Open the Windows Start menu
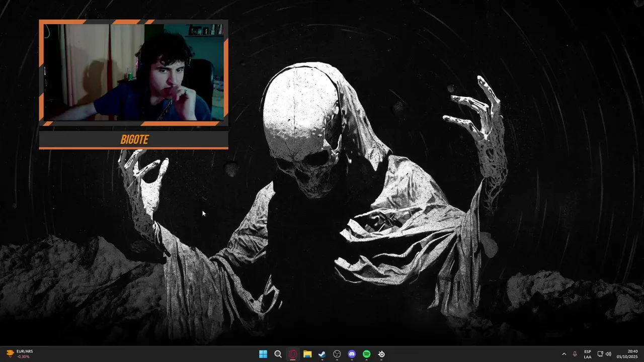The height and width of the screenshot is (362, 644). (263, 354)
